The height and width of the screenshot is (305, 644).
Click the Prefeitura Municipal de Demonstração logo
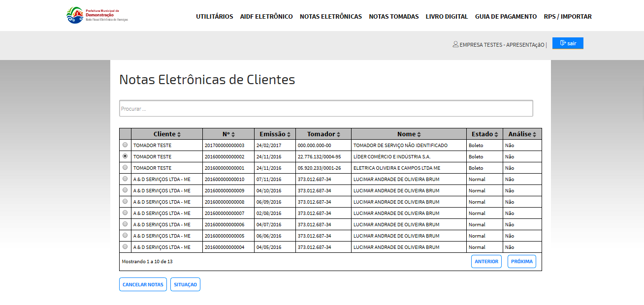[x=97, y=15]
